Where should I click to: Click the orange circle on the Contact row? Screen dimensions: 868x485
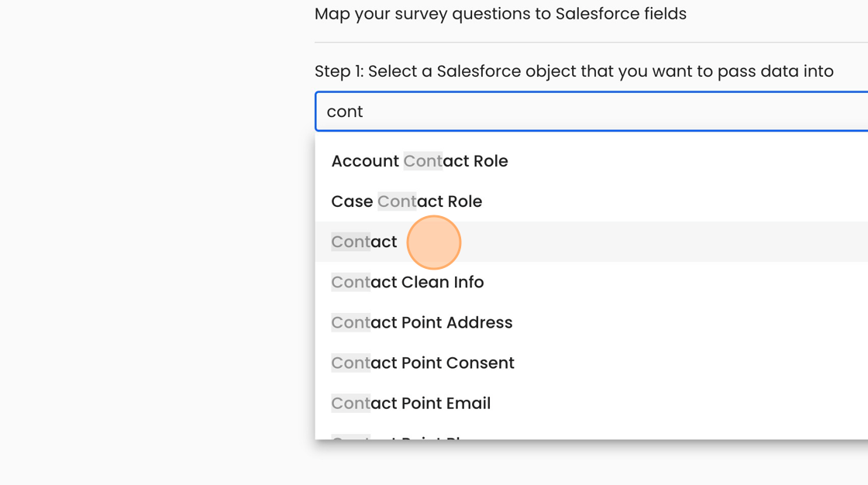tap(434, 242)
